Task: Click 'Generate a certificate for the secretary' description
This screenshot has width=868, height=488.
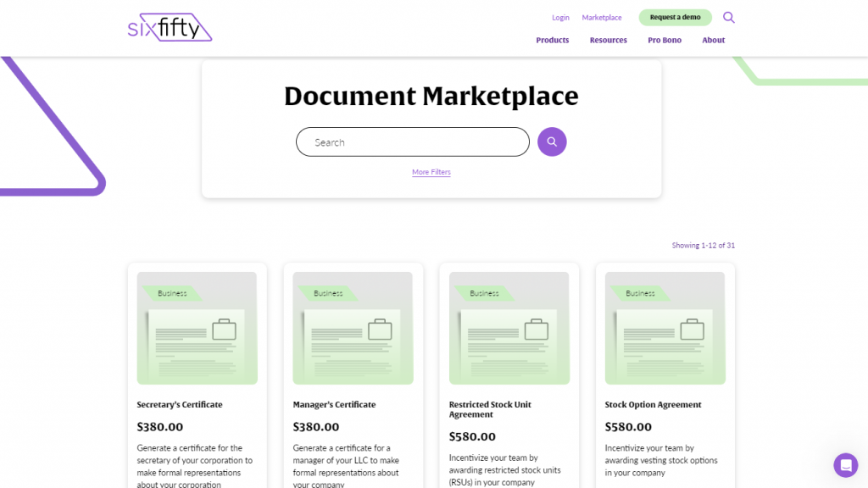Action: click(194, 466)
